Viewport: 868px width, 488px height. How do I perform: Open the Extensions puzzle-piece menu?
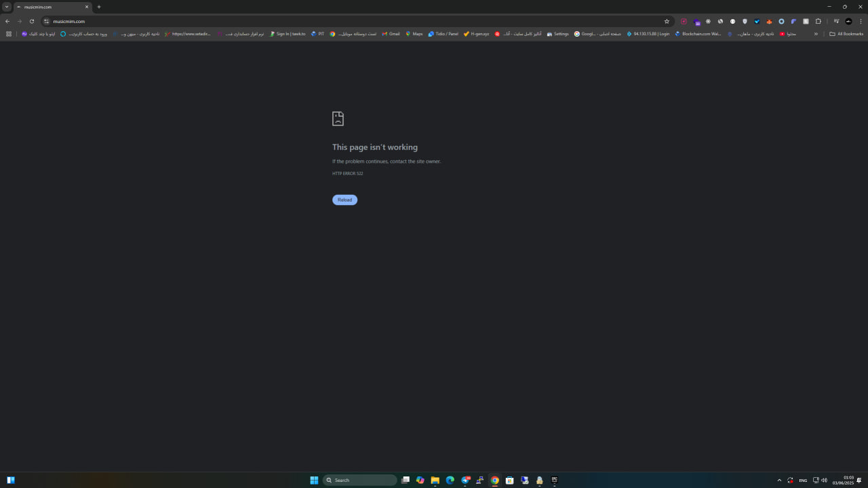(x=818, y=21)
